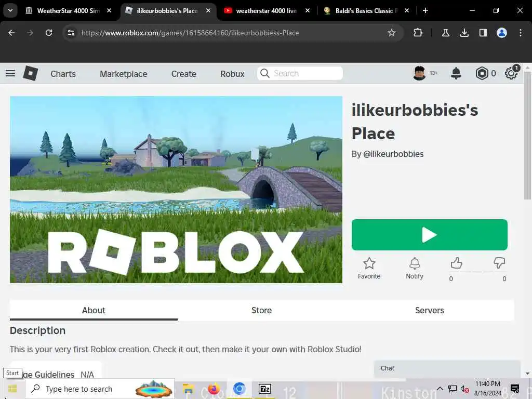Screen dimensions: 532x399
Task: Open the avatar profile icon
Action: pos(420,73)
